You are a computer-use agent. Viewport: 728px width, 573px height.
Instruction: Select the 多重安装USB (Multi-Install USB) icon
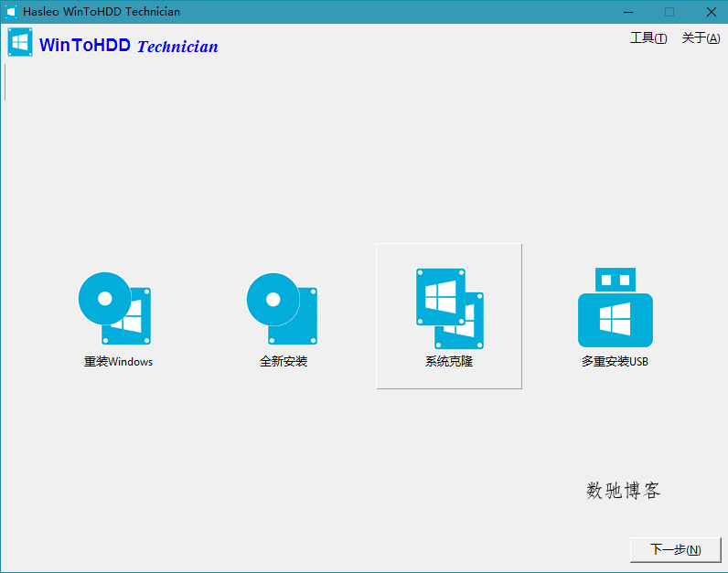[616, 307]
